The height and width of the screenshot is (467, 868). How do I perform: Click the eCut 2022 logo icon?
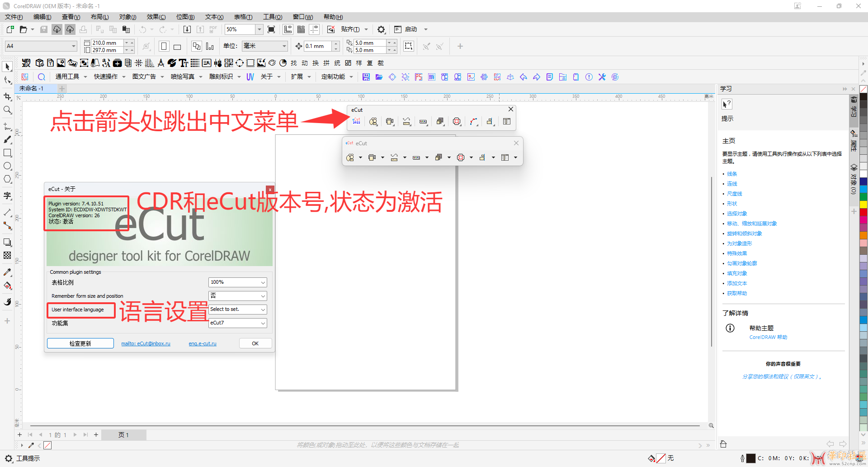pyautogui.click(x=356, y=121)
